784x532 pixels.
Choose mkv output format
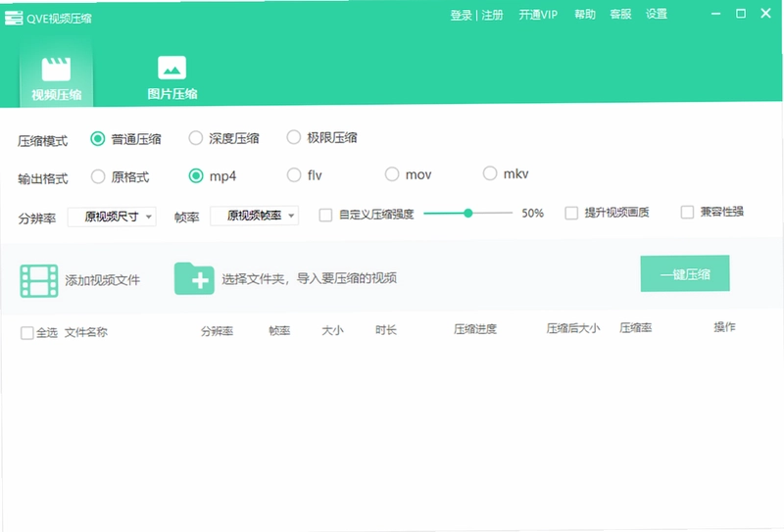click(490, 173)
